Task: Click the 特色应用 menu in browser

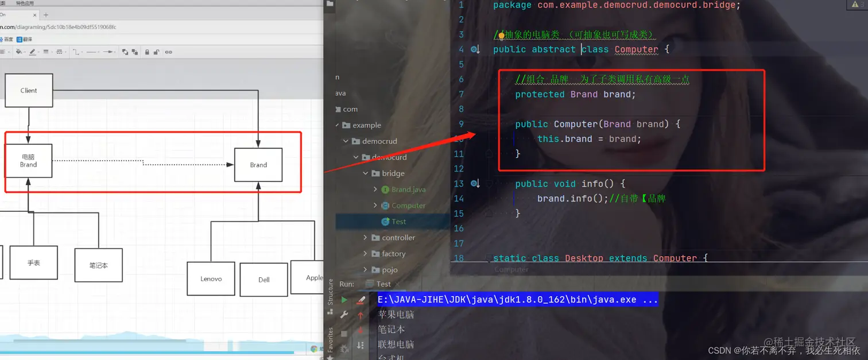Action: pyautogui.click(x=25, y=3)
